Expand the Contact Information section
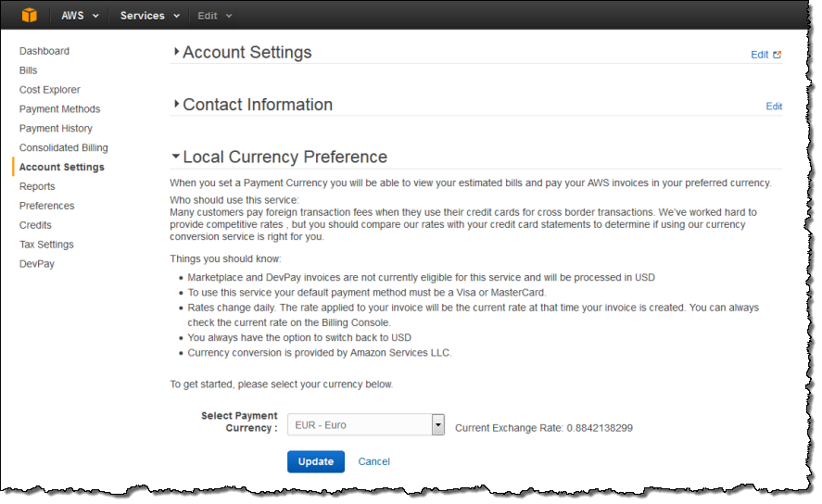822x504 pixels. [x=176, y=105]
